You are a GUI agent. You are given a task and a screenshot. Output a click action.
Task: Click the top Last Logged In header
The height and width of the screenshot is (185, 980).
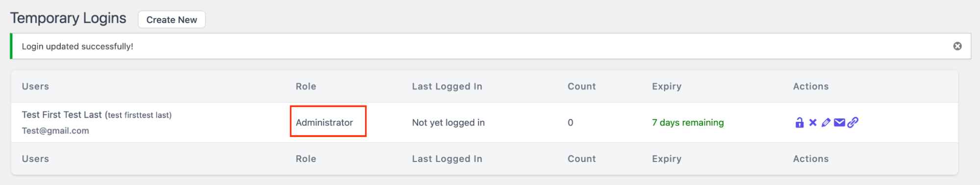pyautogui.click(x=447, y=86)
